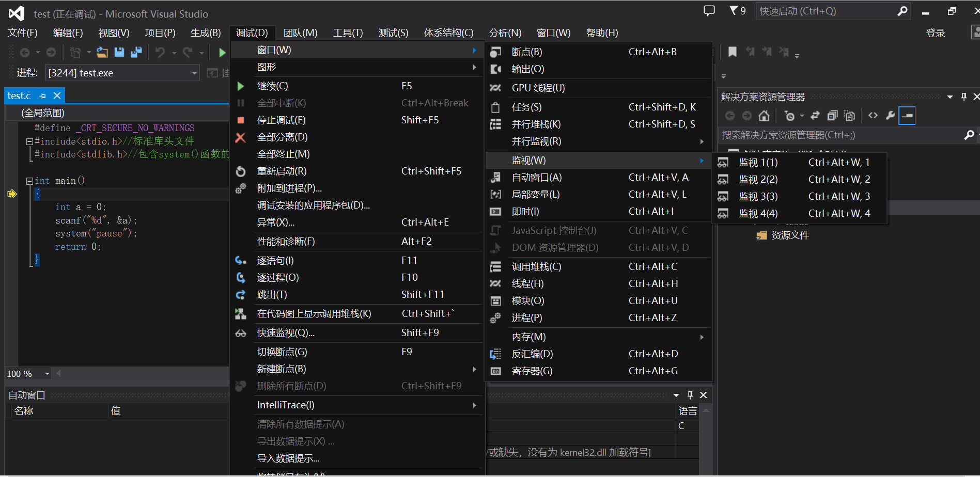Viewport: 980px width, 477px height.
Task: Expand the 并行监视(R) submenu
Action: tap(598, 141)
